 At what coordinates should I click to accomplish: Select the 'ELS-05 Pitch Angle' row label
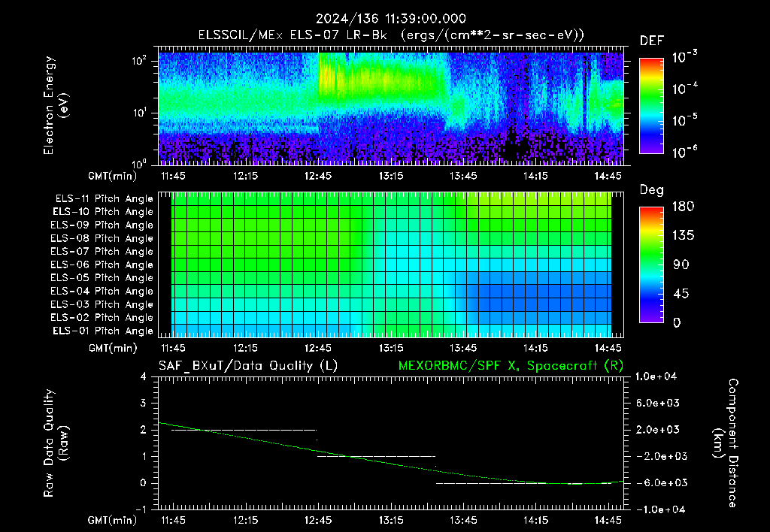pos(102,278)
